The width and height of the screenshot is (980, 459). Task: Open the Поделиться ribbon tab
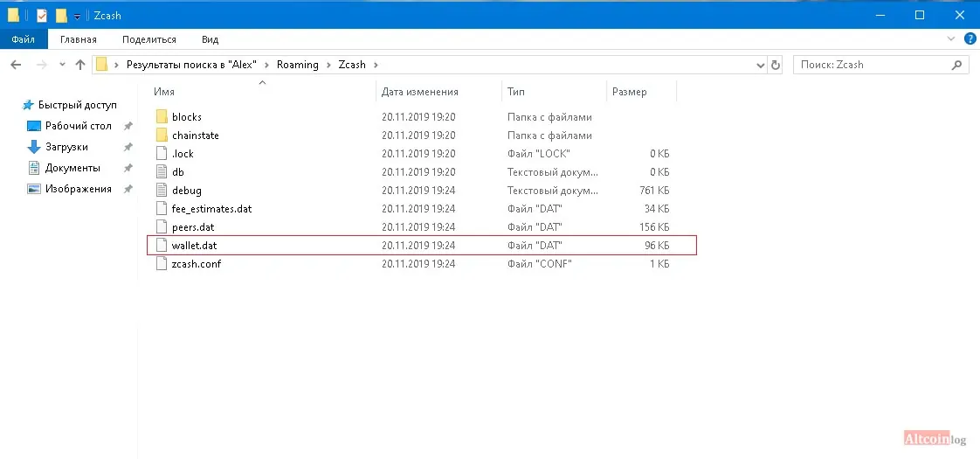pyautogui.click(x=149, y=39)
